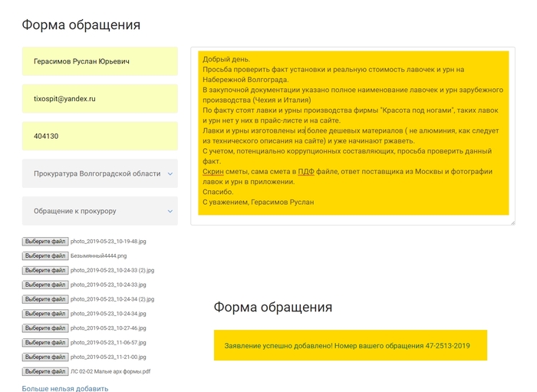The width and height of the screenshot is (537, 392).
Task: Click the 'Больше нельзя добавить' link
Action: [65, 389]
